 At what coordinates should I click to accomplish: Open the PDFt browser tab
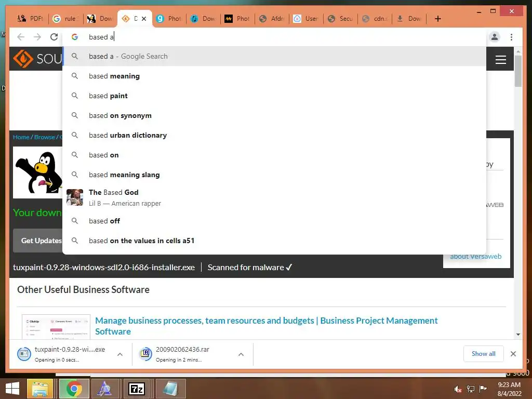tap(31, 19)
